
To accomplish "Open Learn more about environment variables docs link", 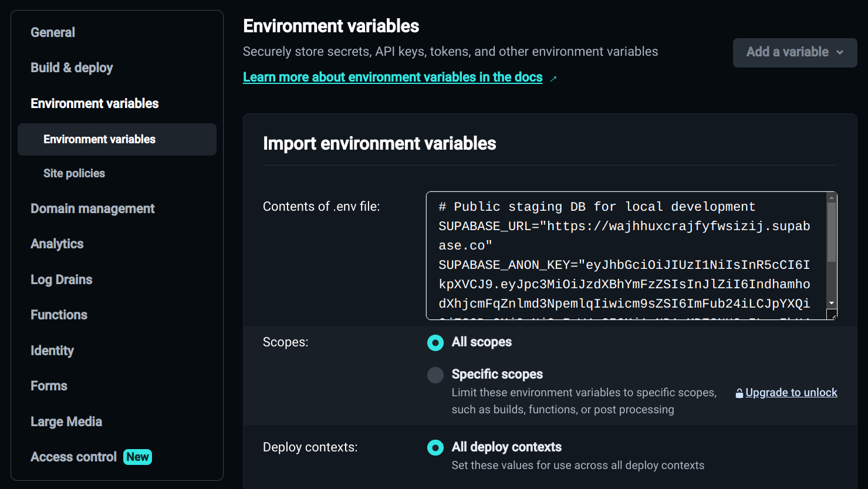I will click(x=392, y=77).
